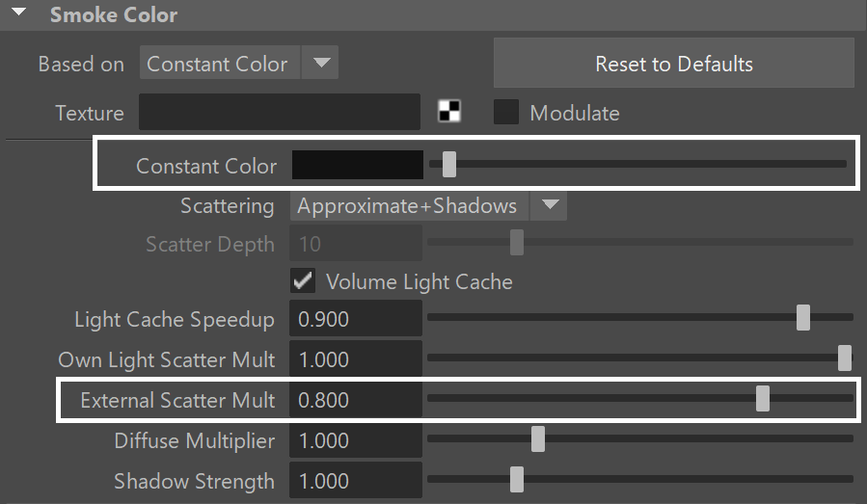The width and height of the screenshot is (867, 504).
Task: Open the Scattering mode dropdown arrow
Action: 549,205
